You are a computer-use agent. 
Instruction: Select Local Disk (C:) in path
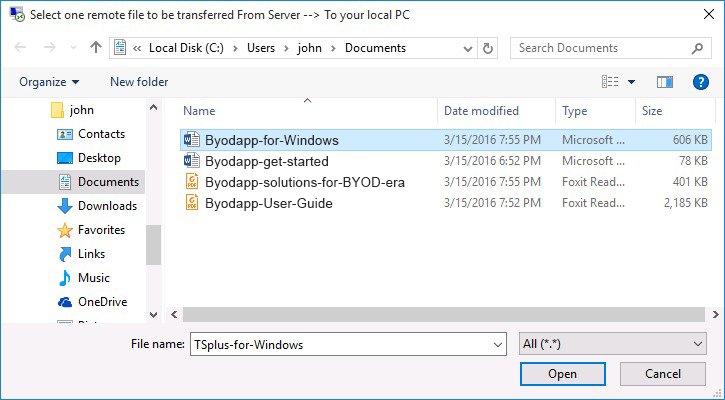click(186, 48)
